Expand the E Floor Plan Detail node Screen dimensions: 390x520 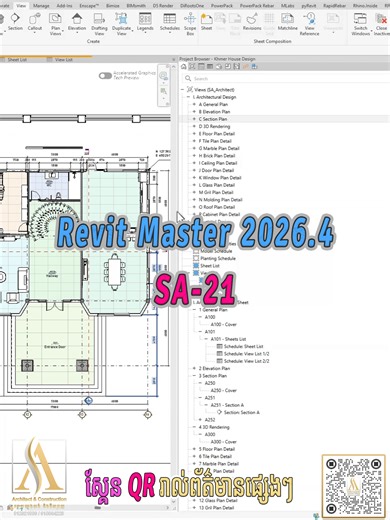194,134
